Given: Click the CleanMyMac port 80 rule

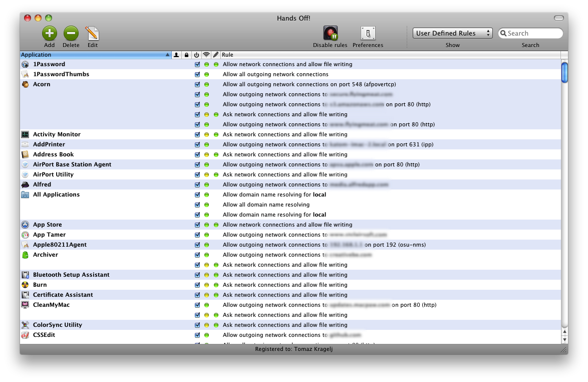Looking at the screenshot, I should pos(330,305).
